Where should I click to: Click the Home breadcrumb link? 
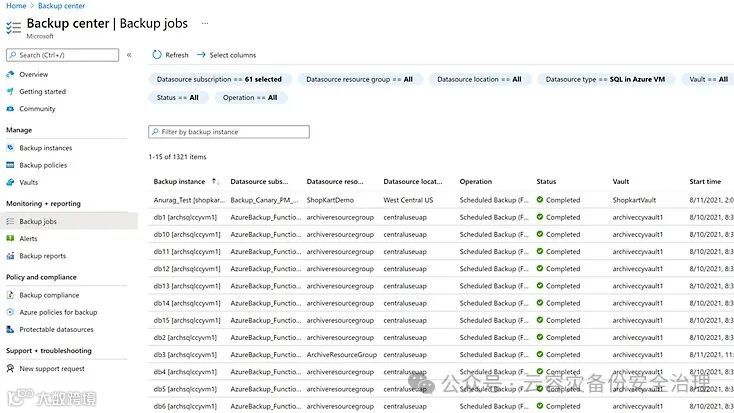click(16, 6)
